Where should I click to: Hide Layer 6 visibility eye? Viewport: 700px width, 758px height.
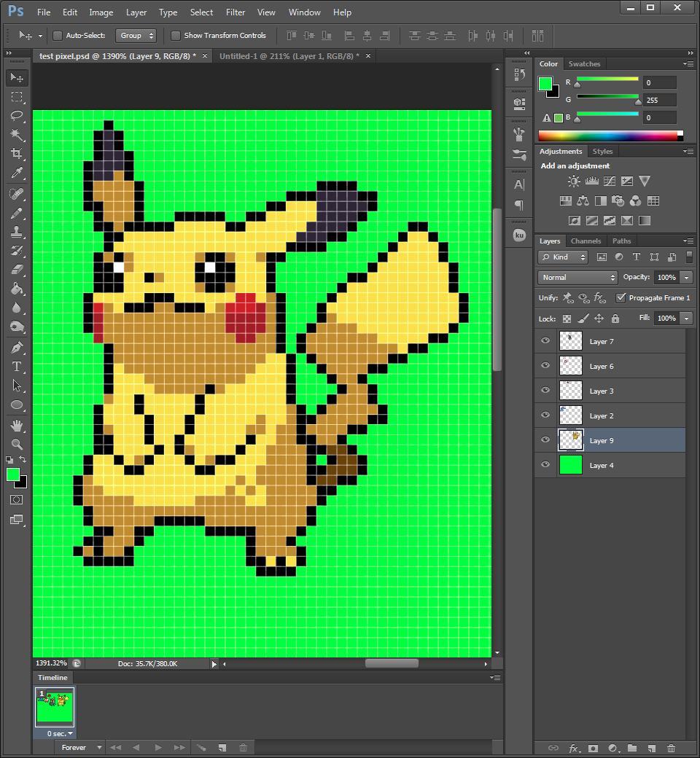tap(545, 365)
